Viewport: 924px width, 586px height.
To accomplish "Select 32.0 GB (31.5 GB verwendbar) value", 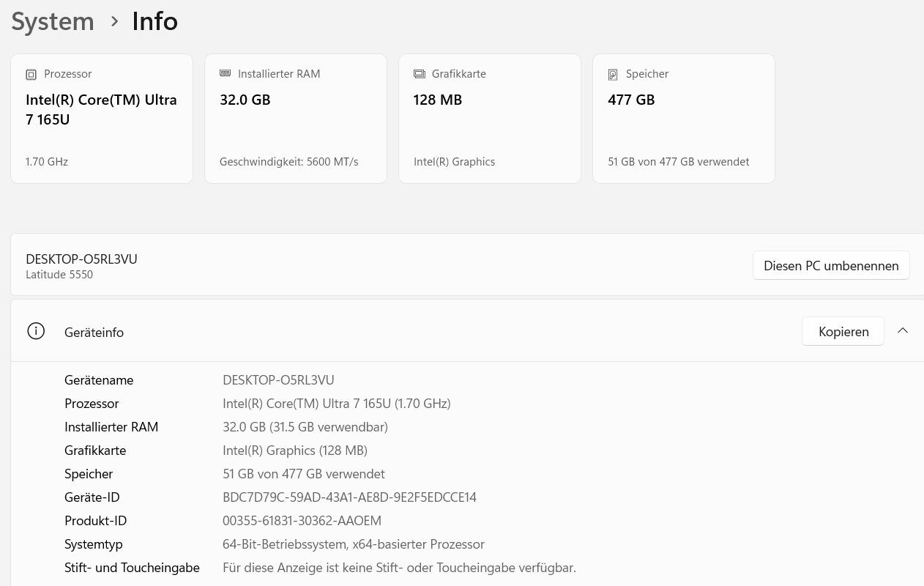I will point(305,427).
